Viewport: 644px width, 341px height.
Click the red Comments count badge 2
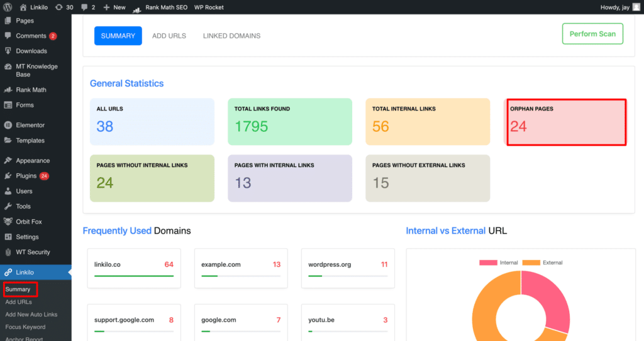(53, 36)
